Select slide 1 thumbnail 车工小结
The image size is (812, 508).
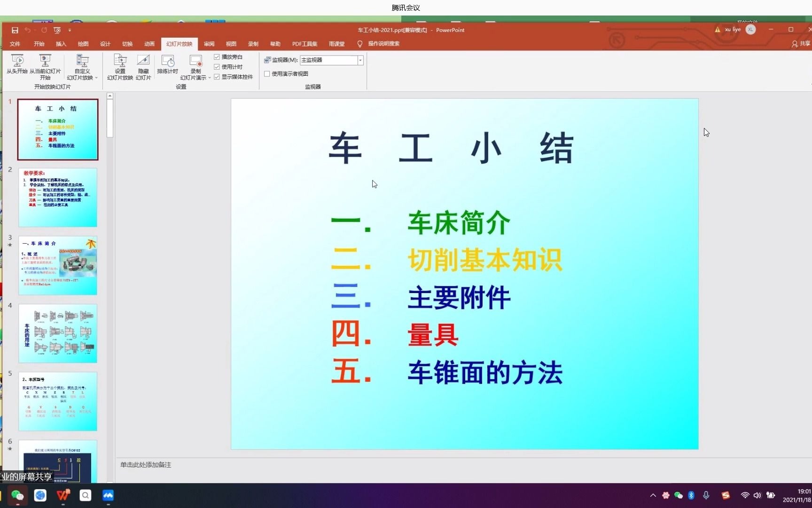[58, 129]
